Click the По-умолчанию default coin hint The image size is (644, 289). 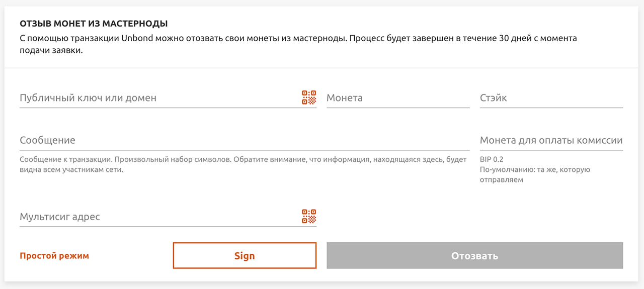point(535,174)
